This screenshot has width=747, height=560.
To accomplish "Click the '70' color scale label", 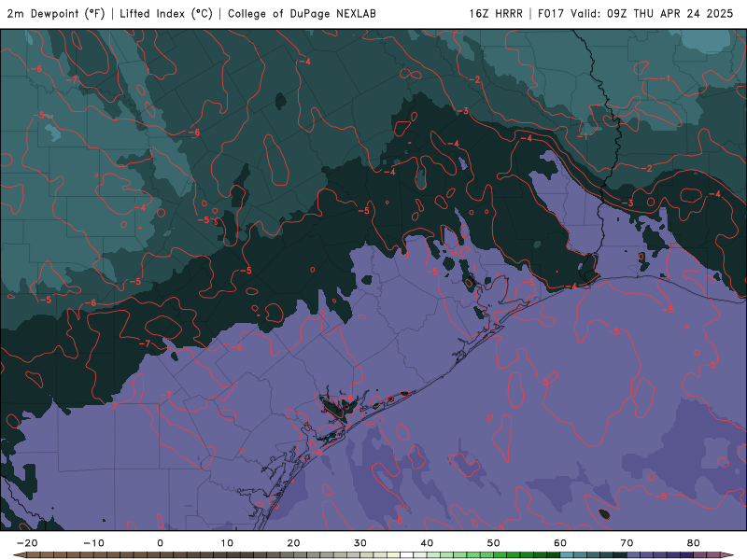I will pyautogui.click(x=627, y=543).
